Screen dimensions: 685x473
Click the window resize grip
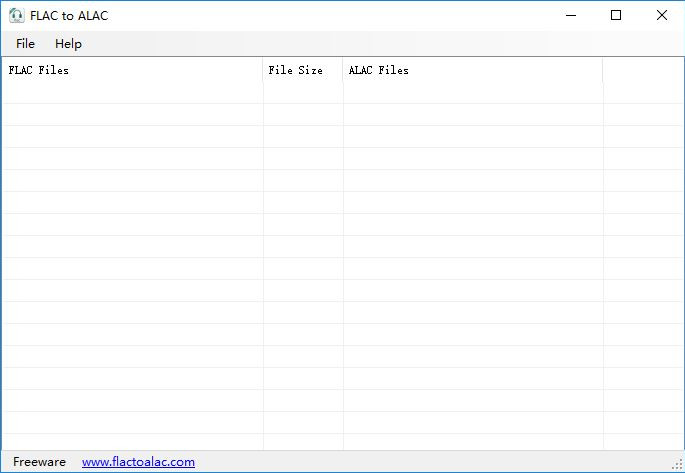point(678,465)
